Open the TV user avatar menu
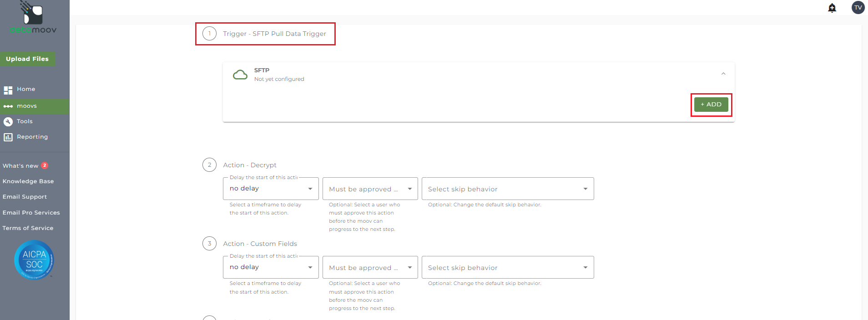This screenshot has height=320, width=868. tap(858, 8)
